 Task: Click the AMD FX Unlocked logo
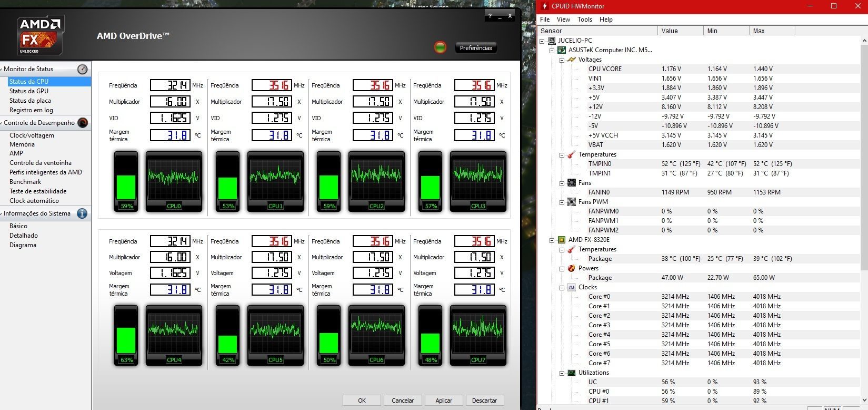(41, 35)
